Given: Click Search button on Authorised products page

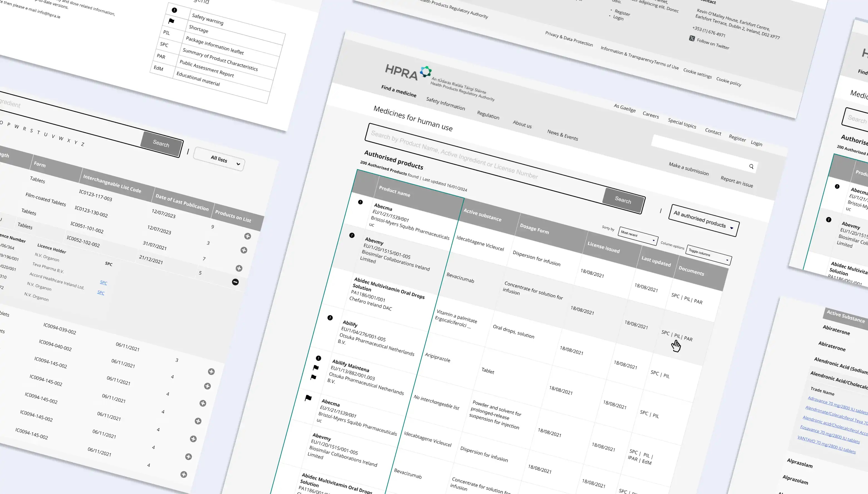Looking at the screenshot, I should pyautogui.click(x=623, y=200).
